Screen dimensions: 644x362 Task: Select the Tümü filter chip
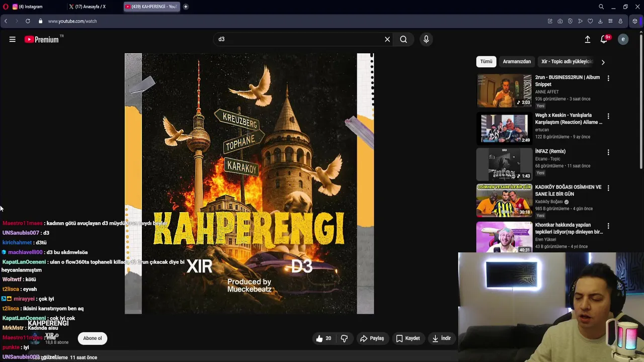(x=486, y=61)
